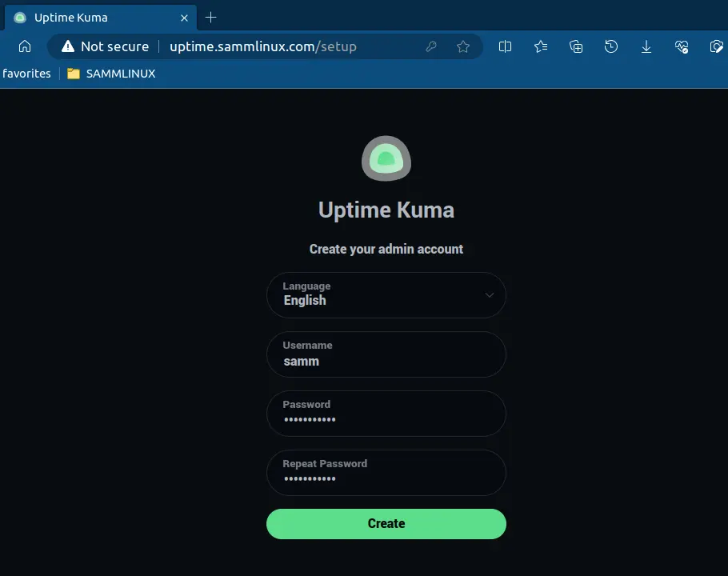
Task: Open the Favorites list icon
Action: [x=541, y=46]
